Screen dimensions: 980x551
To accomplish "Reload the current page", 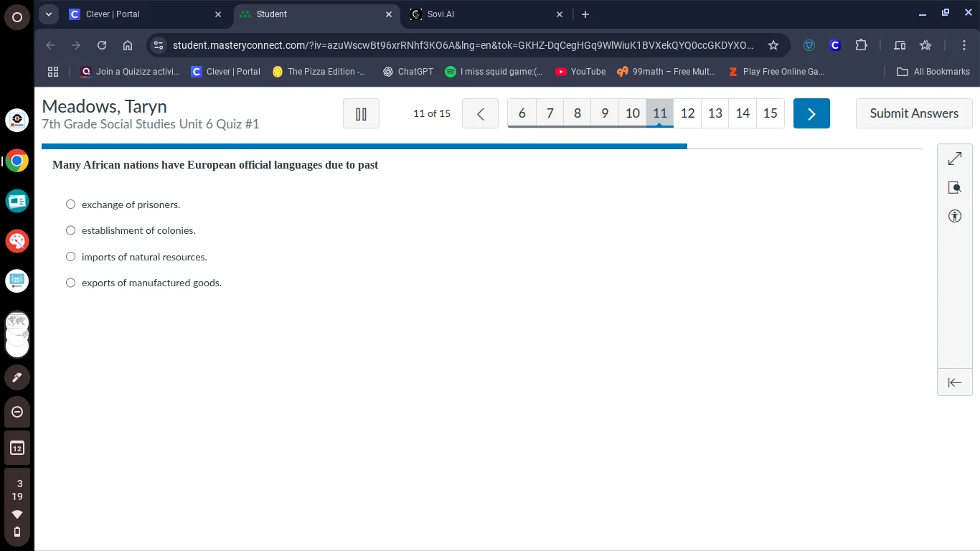I will click(102, 45).
